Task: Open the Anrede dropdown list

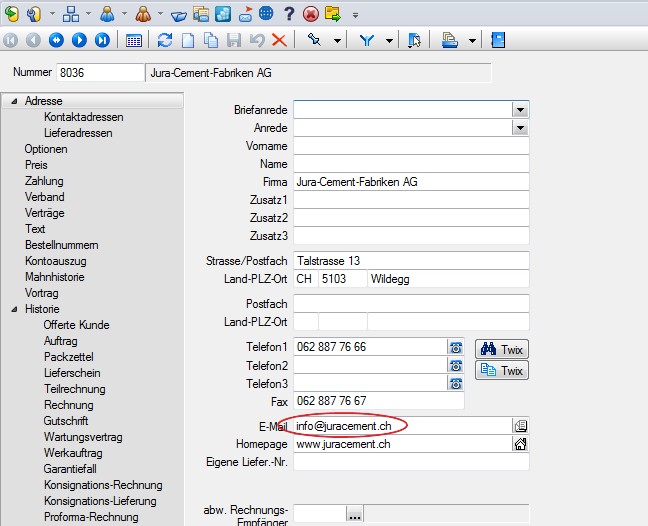Action: (x=520, y=128)
